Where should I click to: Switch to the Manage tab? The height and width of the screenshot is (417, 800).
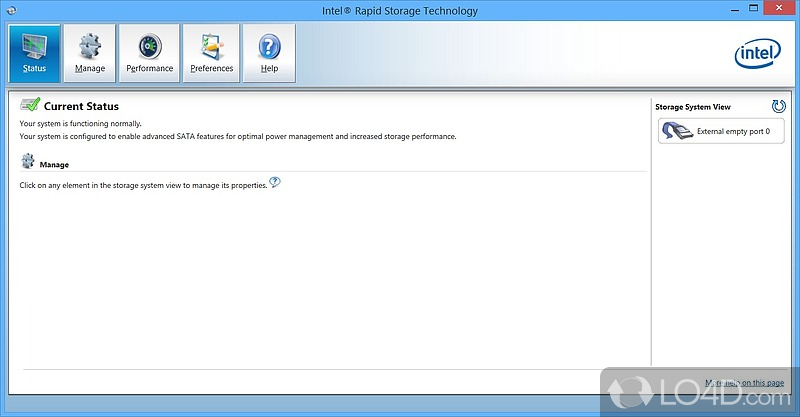90,53
